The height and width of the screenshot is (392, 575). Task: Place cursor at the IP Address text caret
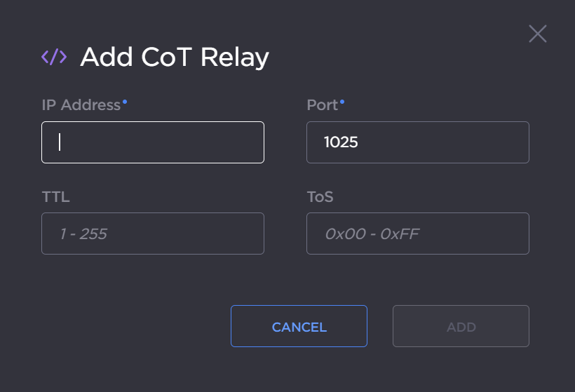click(60, 142)
